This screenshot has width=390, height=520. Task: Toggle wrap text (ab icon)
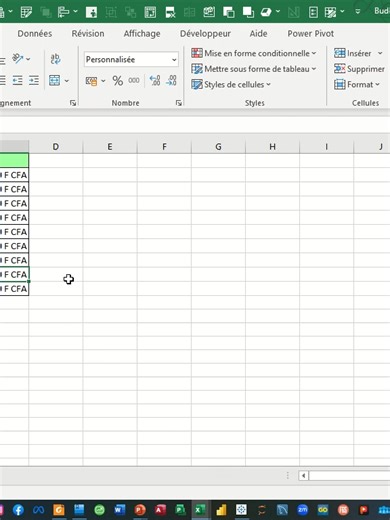point(55,59)
